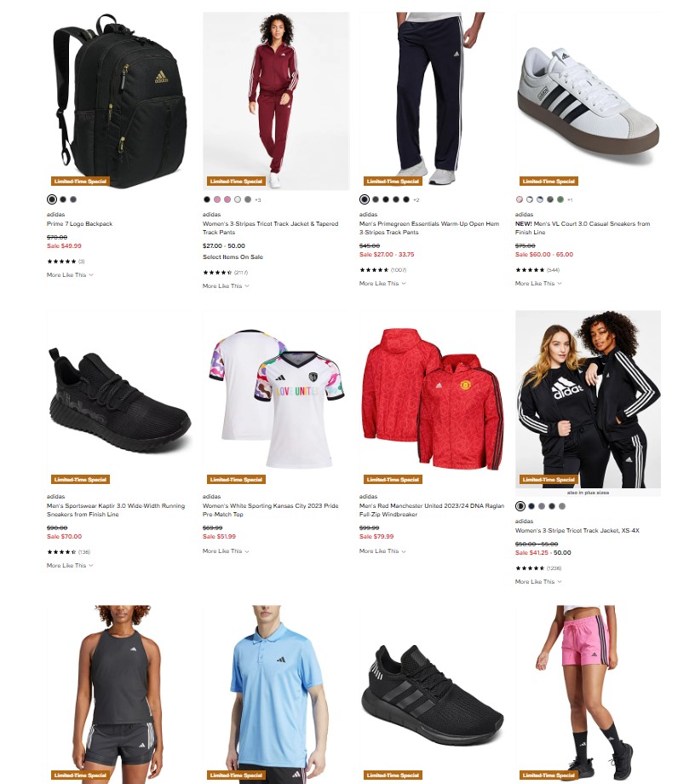This screenshot has height=784, width=695.
Task: Click star rating of Women's 3-Stripe Tricot Track Jacket XS-4X
Action: click(530, 568)
